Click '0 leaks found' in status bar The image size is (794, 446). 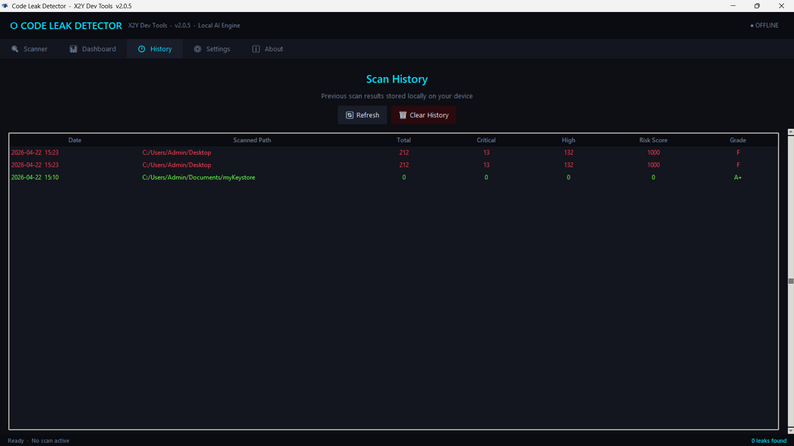tap(769, 440)
